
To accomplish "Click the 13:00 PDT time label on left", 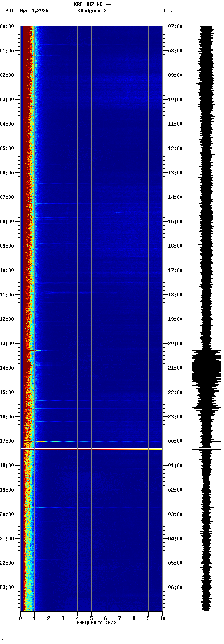I will click(7, 344).
